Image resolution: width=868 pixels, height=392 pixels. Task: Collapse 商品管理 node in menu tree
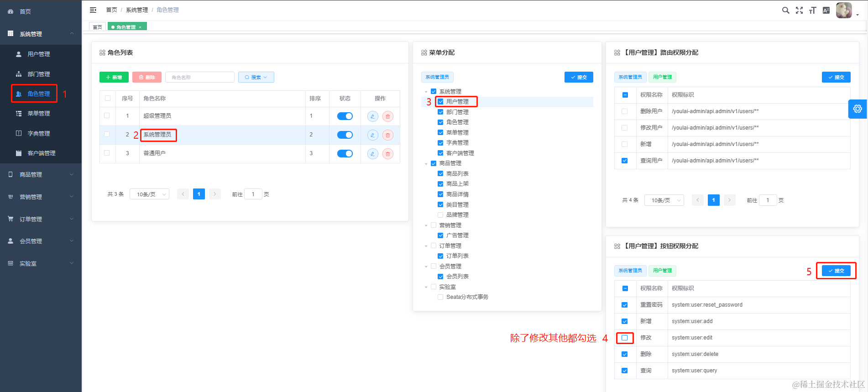click(x=426, y=163)
